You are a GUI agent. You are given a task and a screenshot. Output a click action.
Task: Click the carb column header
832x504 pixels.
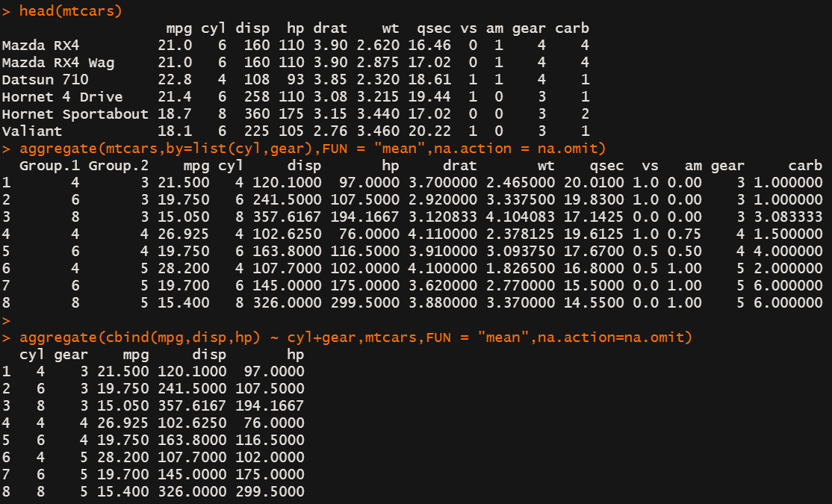(x=572, y=28)
